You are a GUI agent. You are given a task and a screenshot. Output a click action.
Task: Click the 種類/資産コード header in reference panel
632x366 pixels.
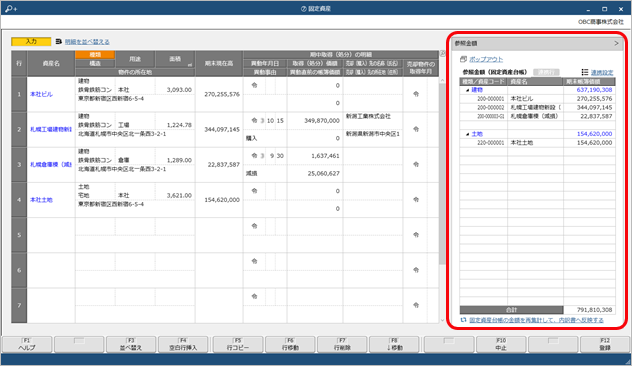click(x=483, y=81)
